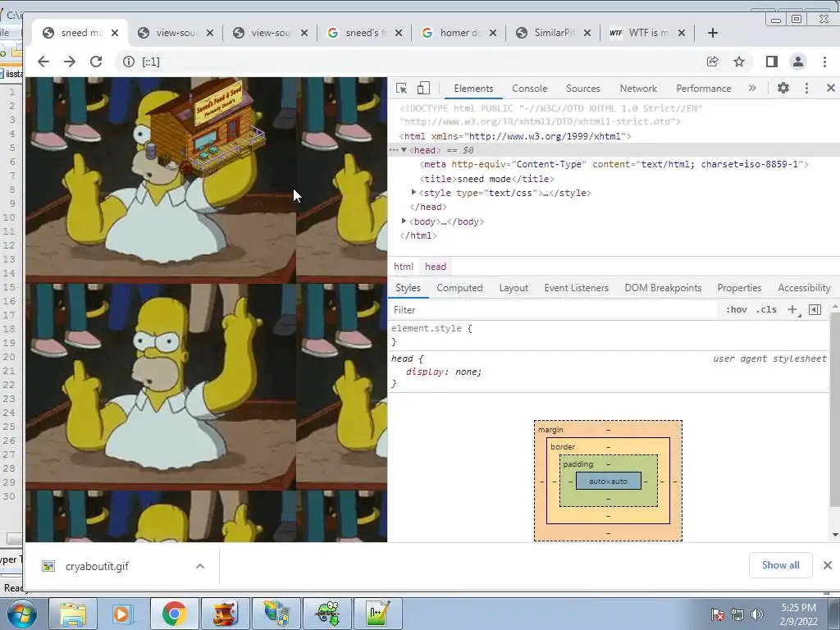This screenshot has width=840, height=630.
Task: Click the element.style rule
Action: coord(431,328)
